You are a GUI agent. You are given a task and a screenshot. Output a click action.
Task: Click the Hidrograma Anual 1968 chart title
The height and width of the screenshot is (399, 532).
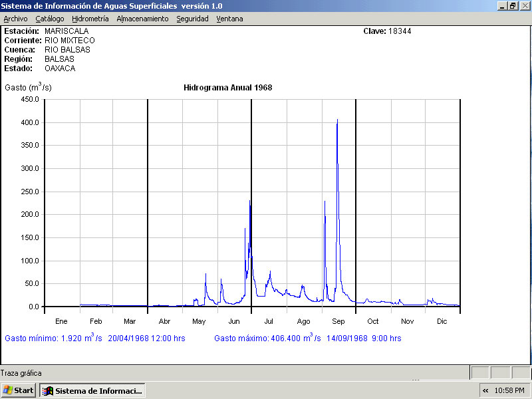[227, 88]
